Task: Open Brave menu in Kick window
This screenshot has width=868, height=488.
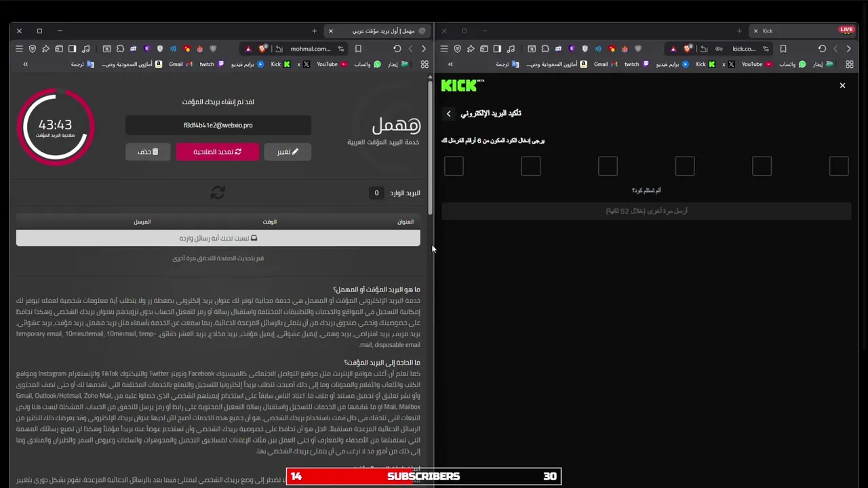Action: point(444,49)
